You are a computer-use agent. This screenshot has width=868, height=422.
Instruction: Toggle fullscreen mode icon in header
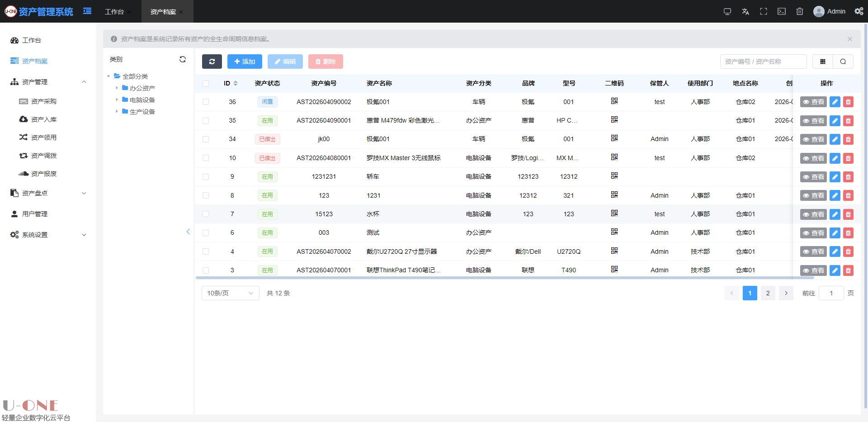coord(764,11)
